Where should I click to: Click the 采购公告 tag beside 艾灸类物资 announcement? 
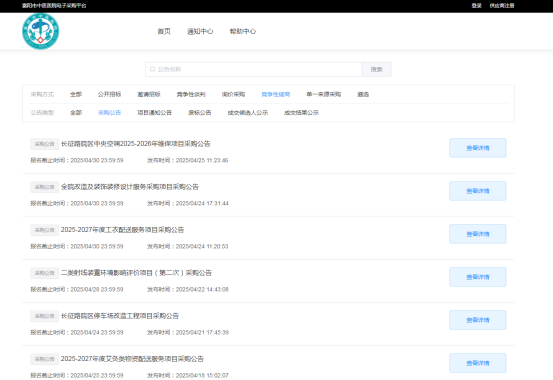pyautogui.click(x=44, y=359)
